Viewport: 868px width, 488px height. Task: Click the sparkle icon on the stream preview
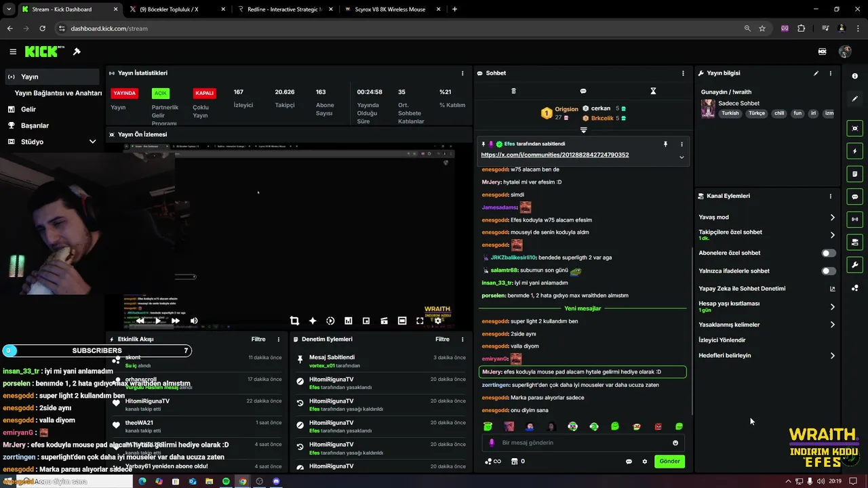(313, 321)
